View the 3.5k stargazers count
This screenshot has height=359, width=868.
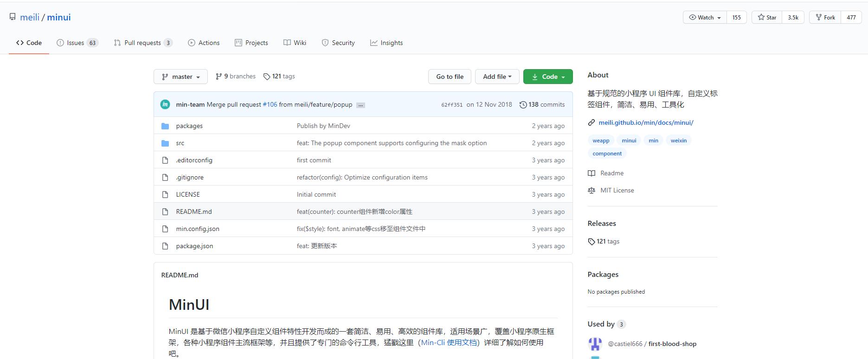coord(793,18)
